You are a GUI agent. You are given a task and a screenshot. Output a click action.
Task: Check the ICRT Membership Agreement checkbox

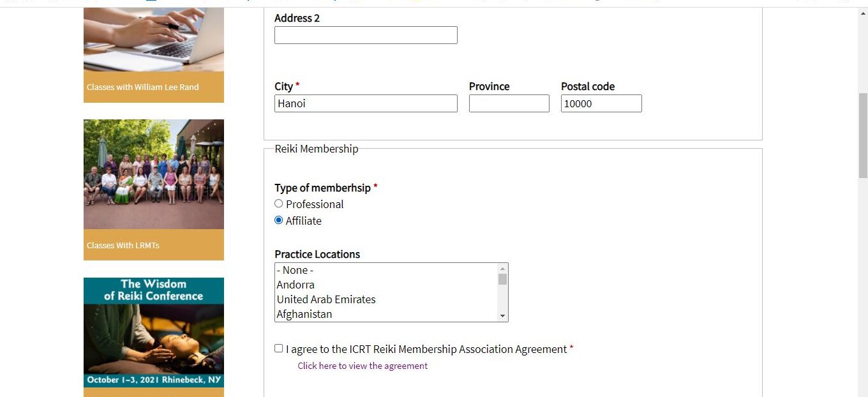tap(278, 348)
